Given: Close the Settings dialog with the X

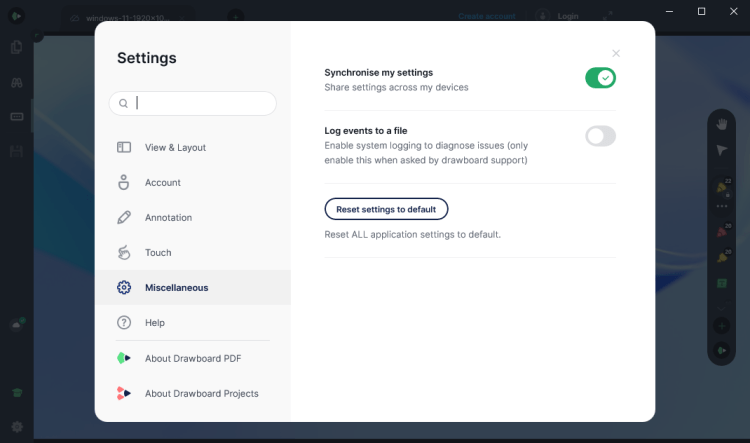Looking at the screenshot, I should pos(616,53).
